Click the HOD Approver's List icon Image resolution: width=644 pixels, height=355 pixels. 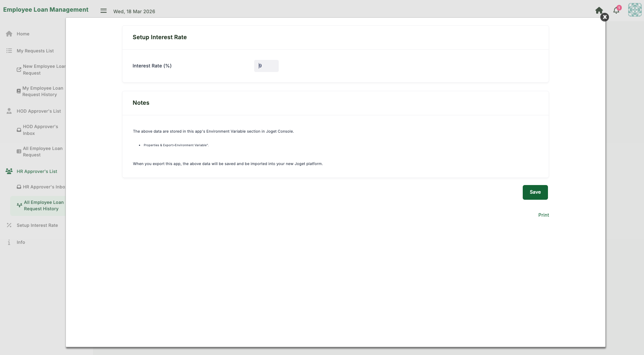click(9, 111)
